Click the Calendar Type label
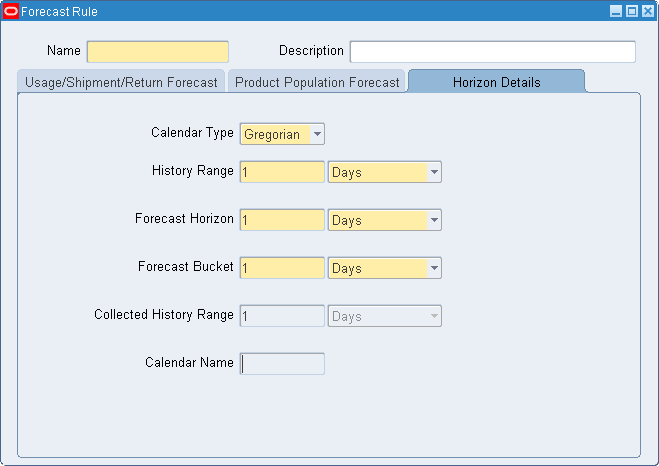The image size is (659, 466). [x=192, y=133]
